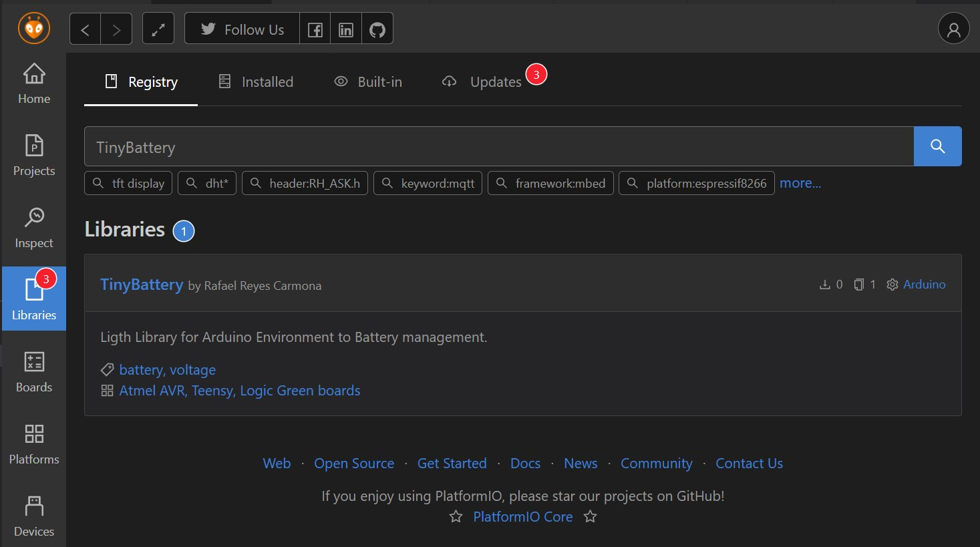
Task: Click the star icon right of PlatformIO Core
Action: tap(590, 516)
